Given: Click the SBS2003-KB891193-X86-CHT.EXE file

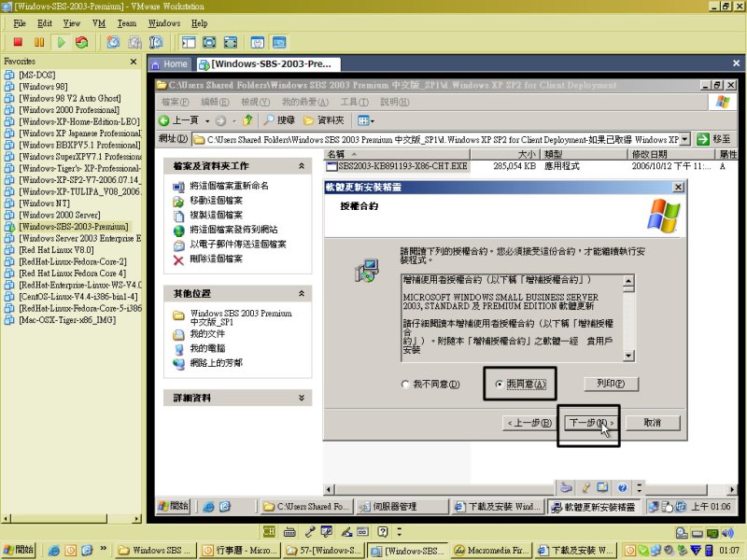Looking at the screenshot, I should pos(397,166).
